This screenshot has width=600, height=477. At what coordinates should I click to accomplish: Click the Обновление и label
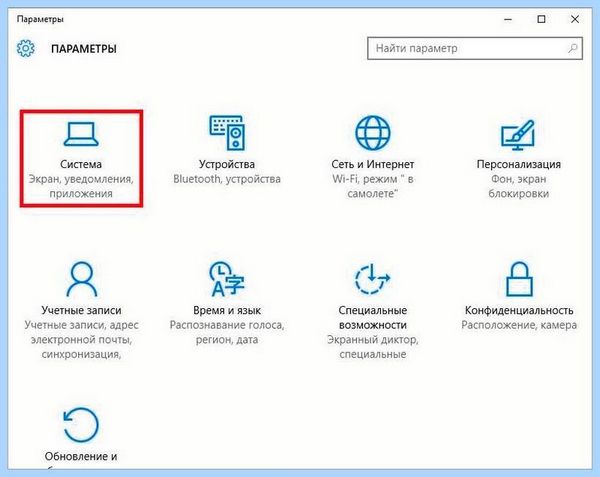[x=81, y=456]
